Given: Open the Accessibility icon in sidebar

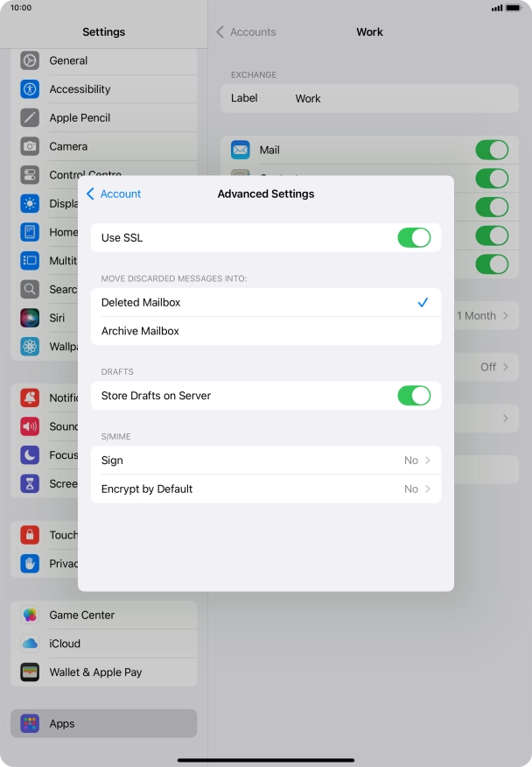Looking at the screenshot, I should coord(31,89).
